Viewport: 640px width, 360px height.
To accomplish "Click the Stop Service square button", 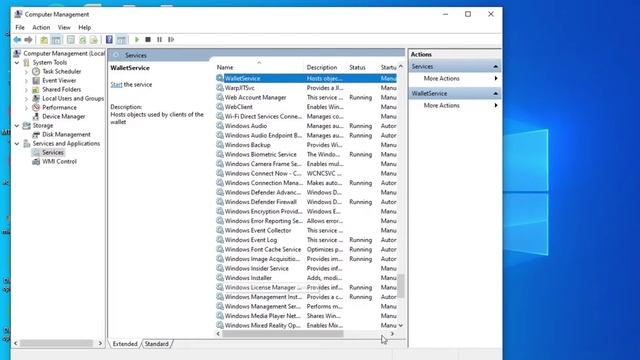I will [148, 40].
